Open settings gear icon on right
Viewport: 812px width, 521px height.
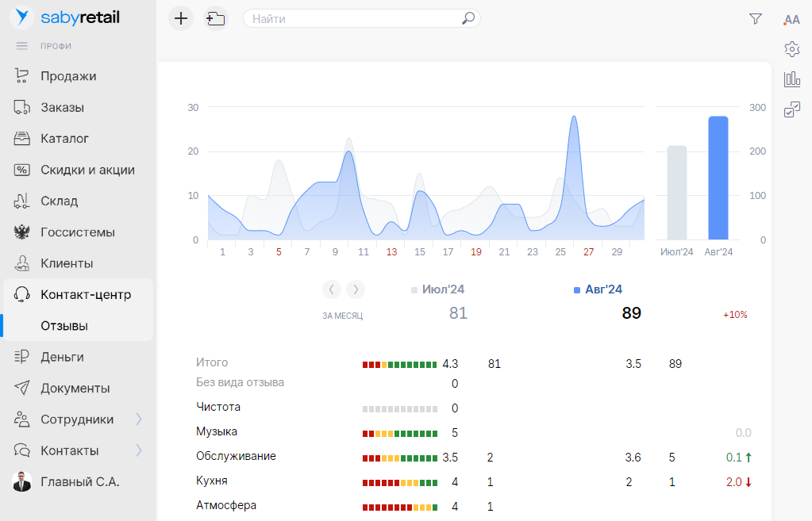tap(791, 49)
